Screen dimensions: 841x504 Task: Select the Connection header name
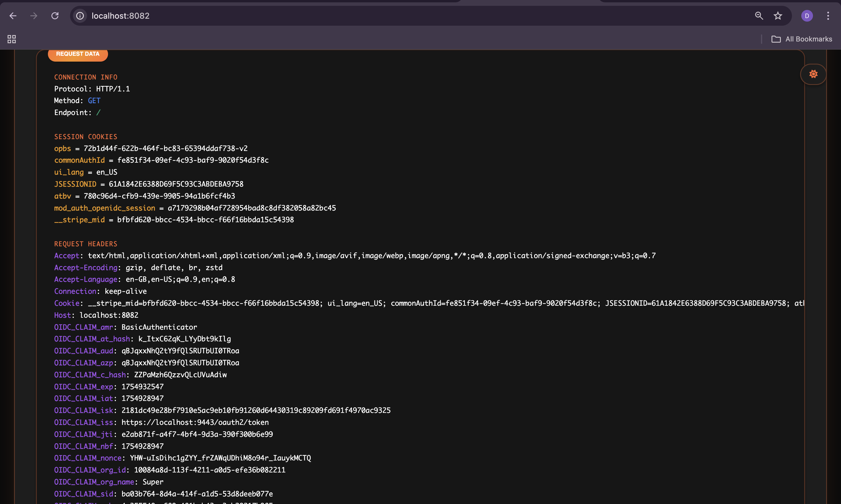tap(75, 291)
